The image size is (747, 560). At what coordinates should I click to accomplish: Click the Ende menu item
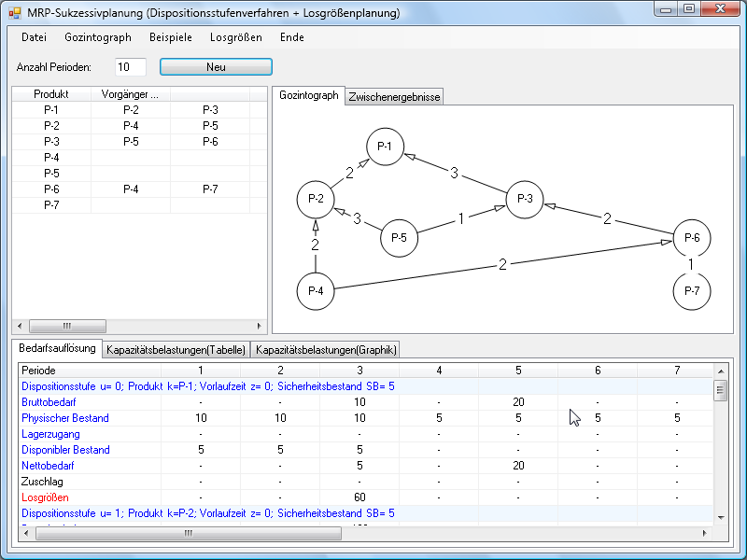[291, 37]
